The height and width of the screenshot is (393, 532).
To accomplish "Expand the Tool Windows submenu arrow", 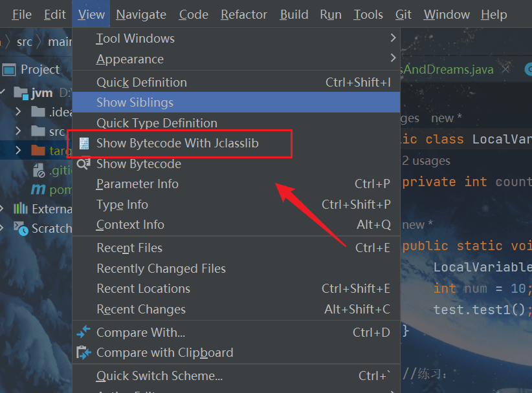I will point(393,39).
